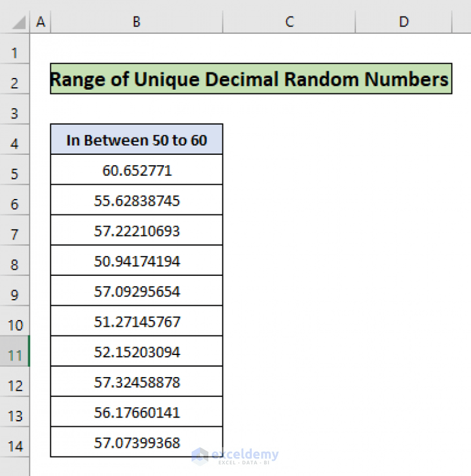Screen dimensions: 471x476
Task: Select highlighted row 11 header
Action: pyautogui.click(x=15, y=351)
